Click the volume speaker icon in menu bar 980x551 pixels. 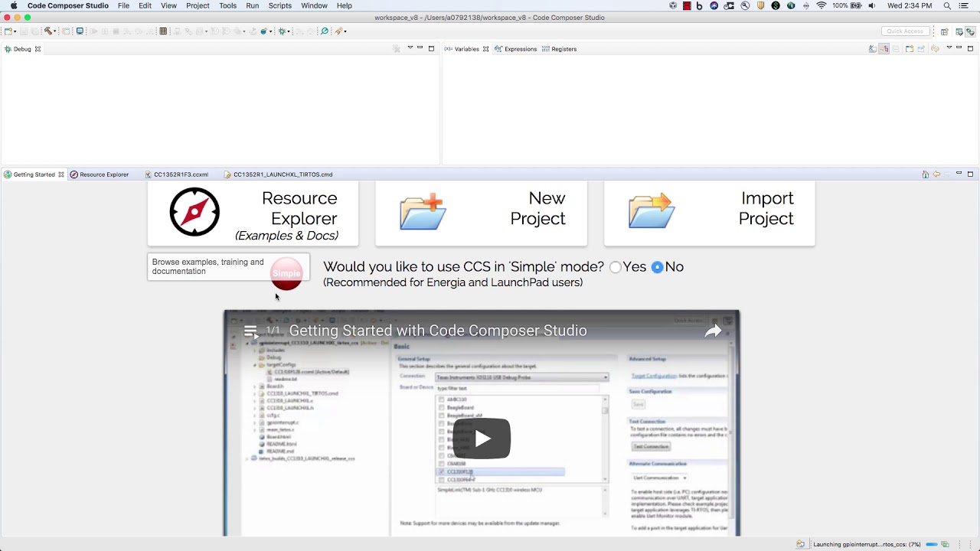(871, 5)
